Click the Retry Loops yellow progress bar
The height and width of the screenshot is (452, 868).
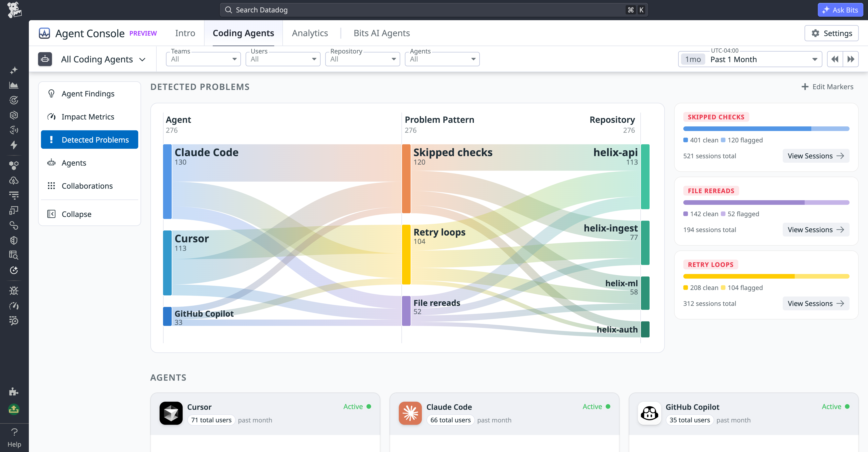(x=766, y=276)
